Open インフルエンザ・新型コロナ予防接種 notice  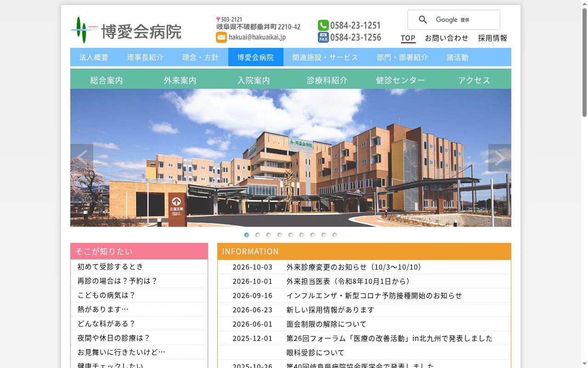point(374,296)
